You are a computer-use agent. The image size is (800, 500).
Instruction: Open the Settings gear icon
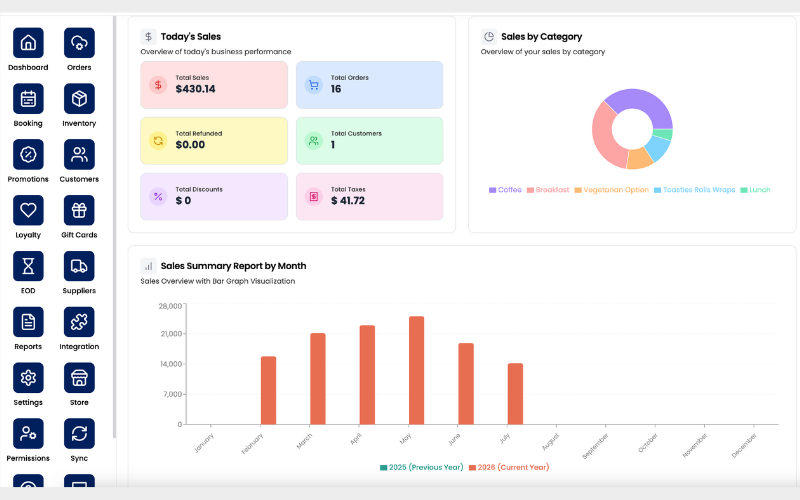[28, 378]
